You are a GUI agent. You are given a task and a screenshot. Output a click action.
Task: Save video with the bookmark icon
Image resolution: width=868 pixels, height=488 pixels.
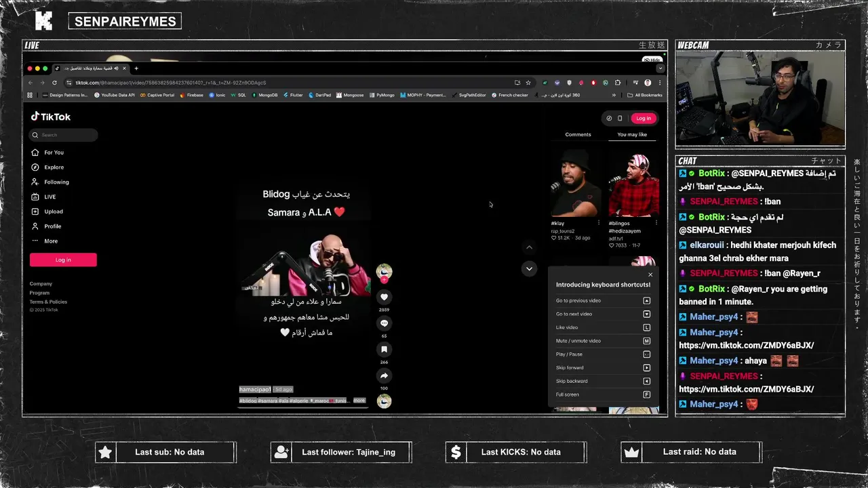(x=384, y=350)
